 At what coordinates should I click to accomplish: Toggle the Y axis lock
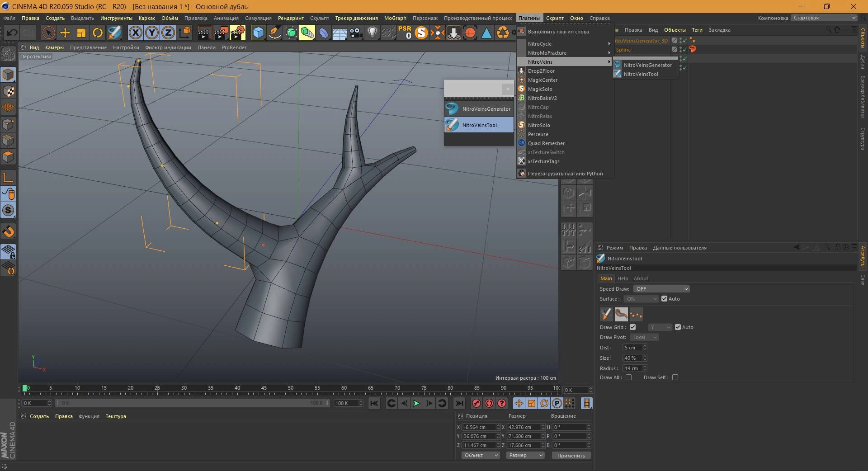(x=152, y=33)
